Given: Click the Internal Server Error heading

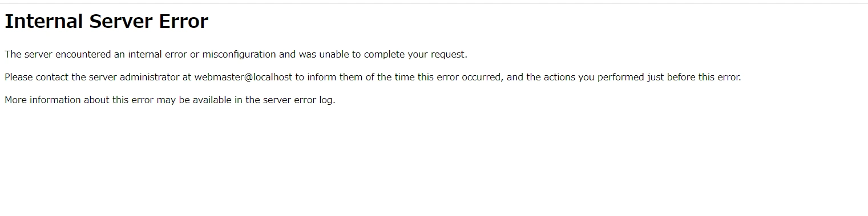Looking at the screenshot, I should (106, 22).
